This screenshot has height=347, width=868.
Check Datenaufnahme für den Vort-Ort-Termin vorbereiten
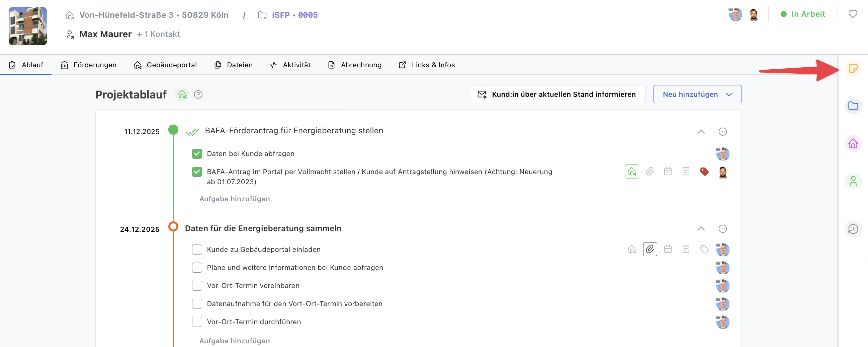pyautogui.click(x=197, y=304)
